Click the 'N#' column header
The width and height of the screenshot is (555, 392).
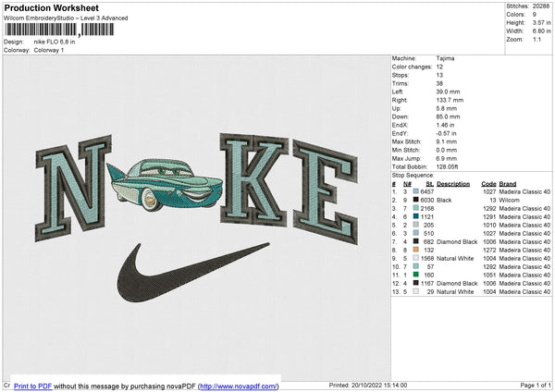coord(407,184)
